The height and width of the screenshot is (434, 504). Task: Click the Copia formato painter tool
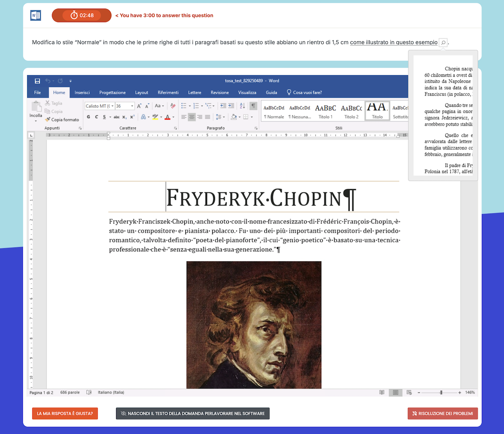click(x=62, y=120)
